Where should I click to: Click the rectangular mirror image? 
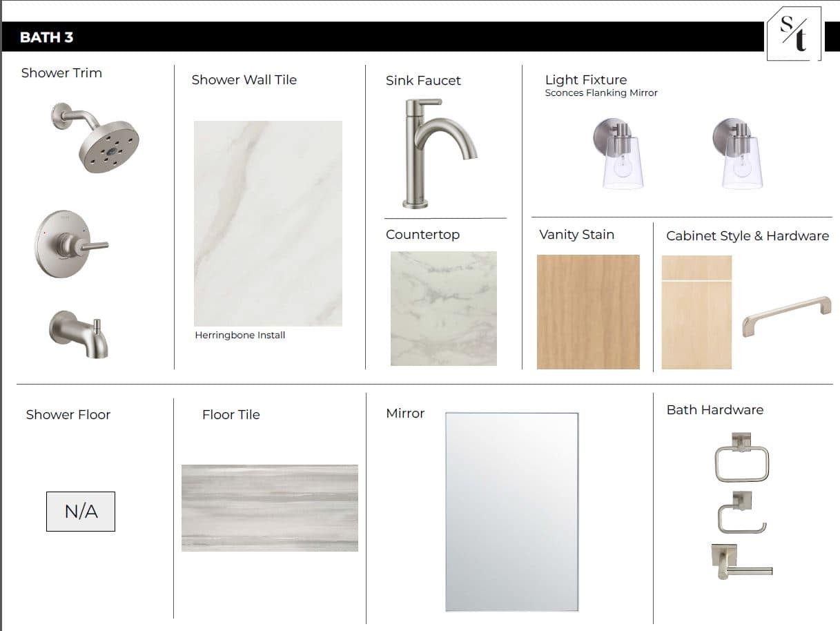click(x=511, y=512)
